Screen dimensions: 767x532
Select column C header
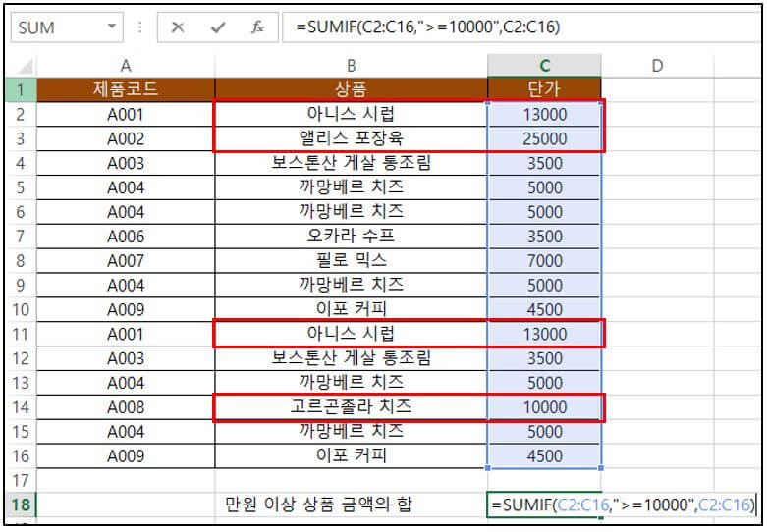pos(544,66)
